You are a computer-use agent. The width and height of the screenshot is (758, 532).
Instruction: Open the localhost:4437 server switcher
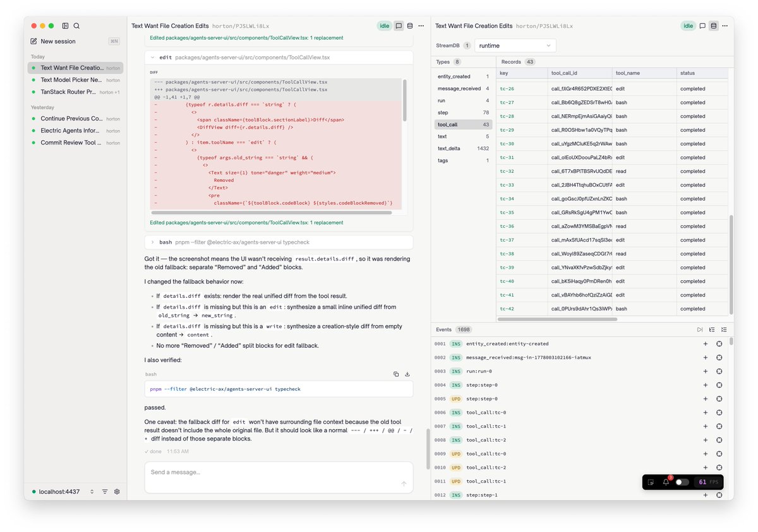point(63,492)
